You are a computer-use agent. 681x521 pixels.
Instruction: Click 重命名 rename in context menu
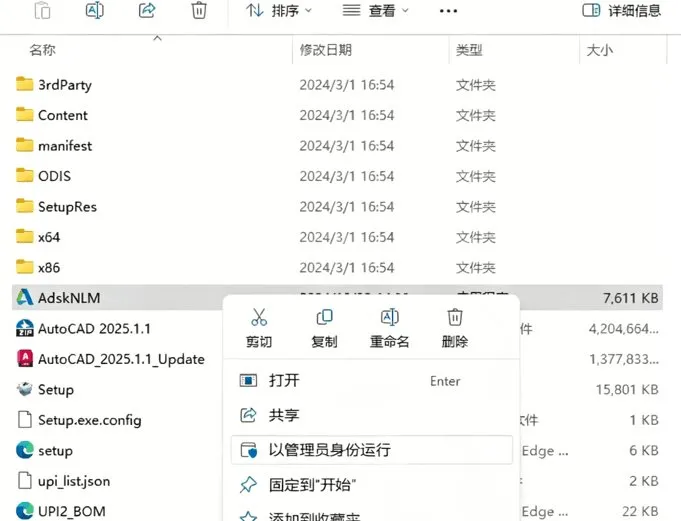[389, 329]
